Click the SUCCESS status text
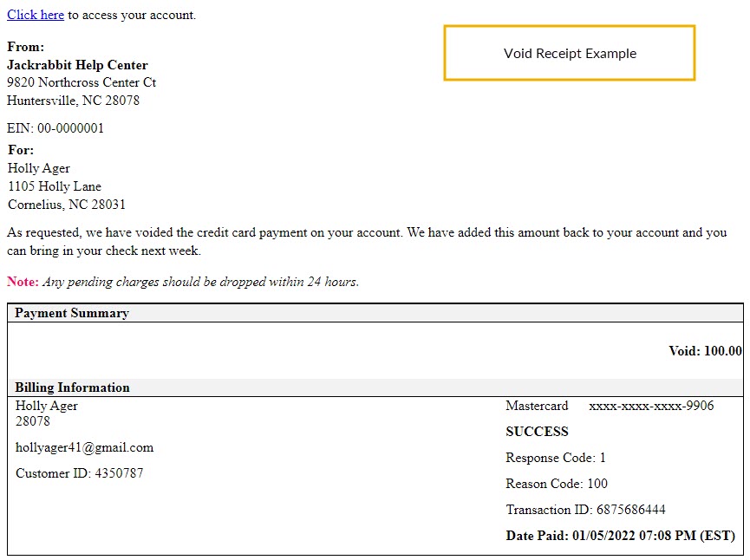 (538, 432)
